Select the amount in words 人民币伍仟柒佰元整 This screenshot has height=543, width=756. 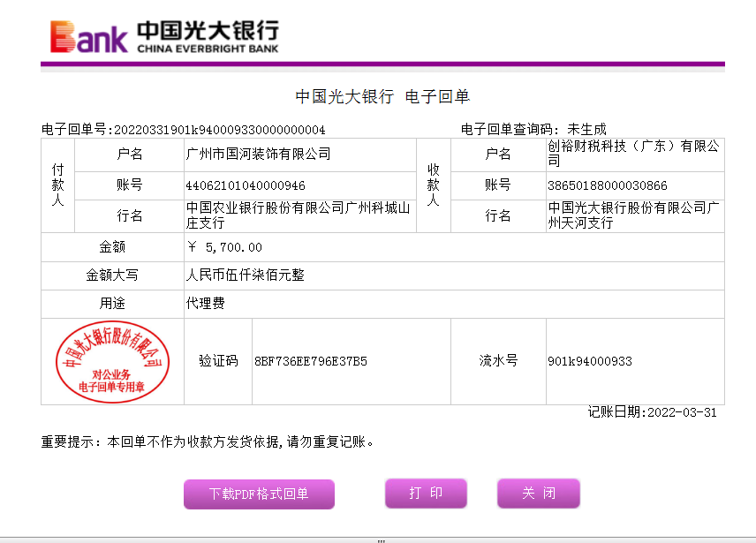246,275
